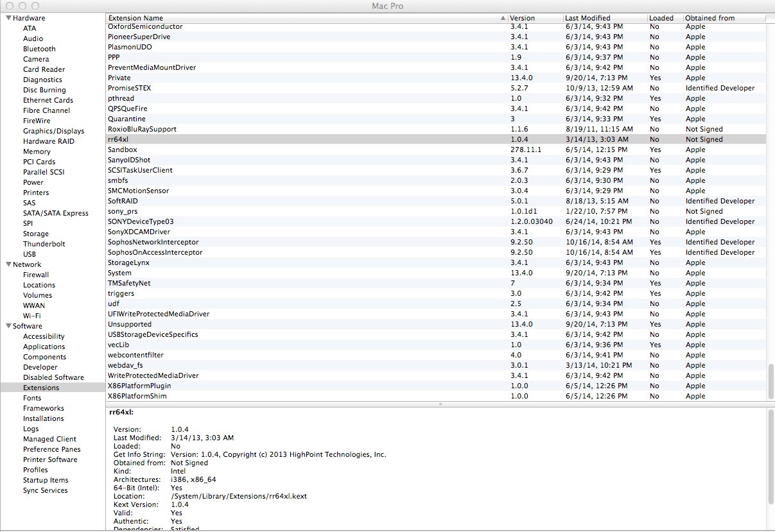Image resolution: width=775 pixels, height=532 pixels.
Task: Open Logs under Software
Action: click(31, 429)
